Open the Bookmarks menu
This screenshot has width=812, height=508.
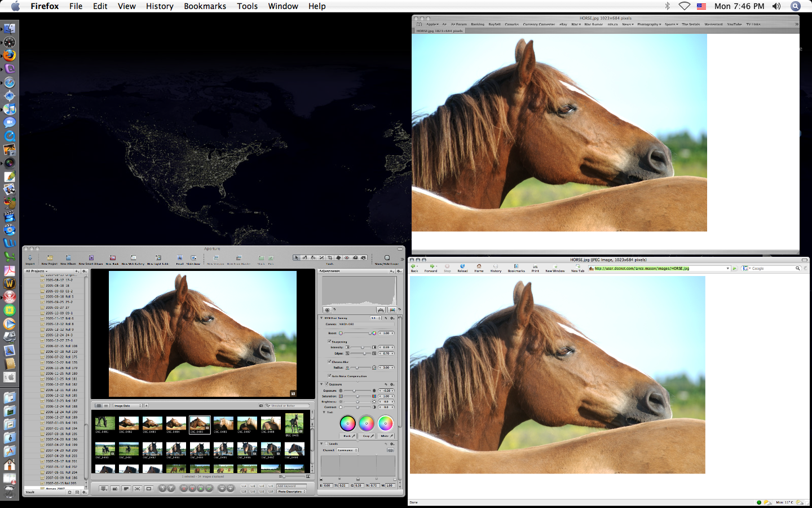205,6
